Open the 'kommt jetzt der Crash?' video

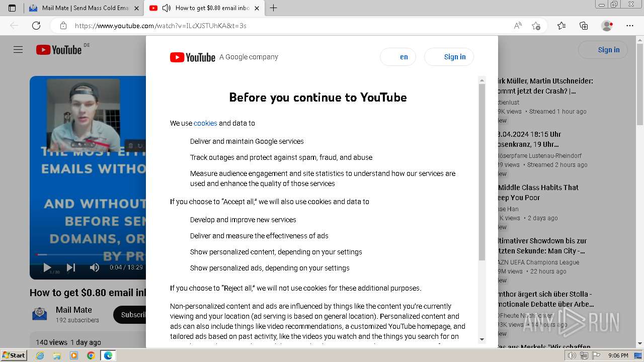point(545,86)
